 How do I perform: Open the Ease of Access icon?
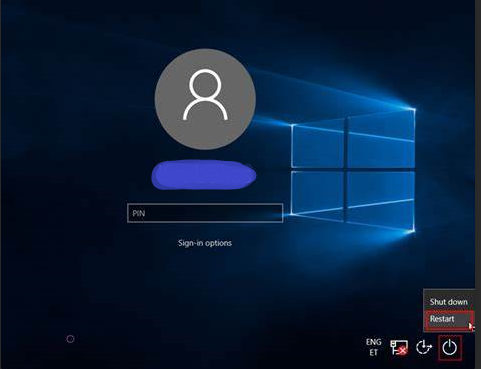coord(424,347)
